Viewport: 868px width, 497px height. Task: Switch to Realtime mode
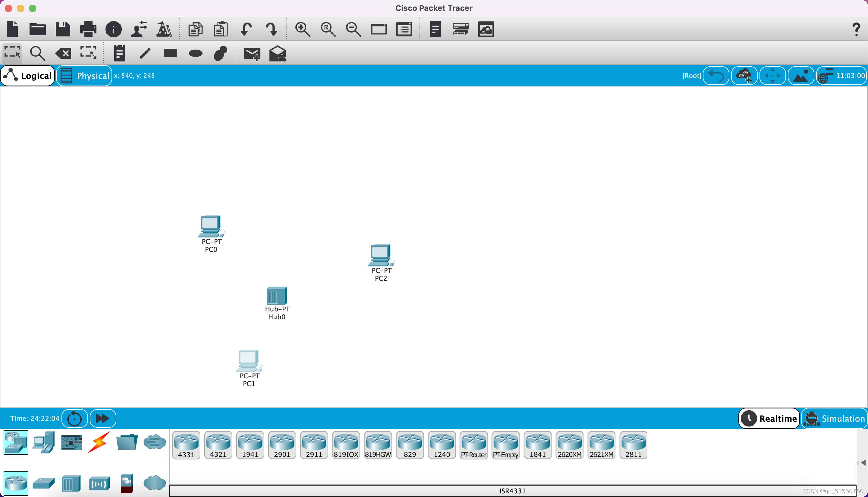(769, 418)
